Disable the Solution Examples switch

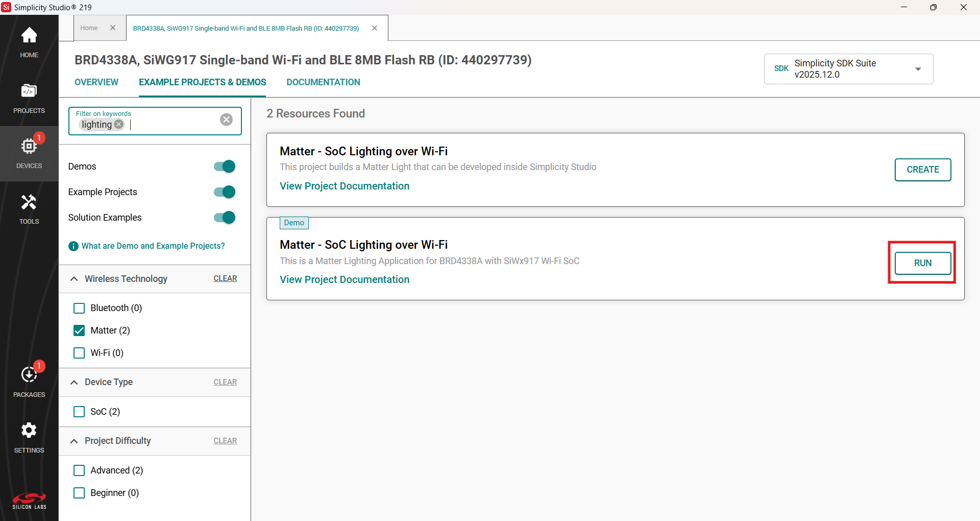click(225, 218)
